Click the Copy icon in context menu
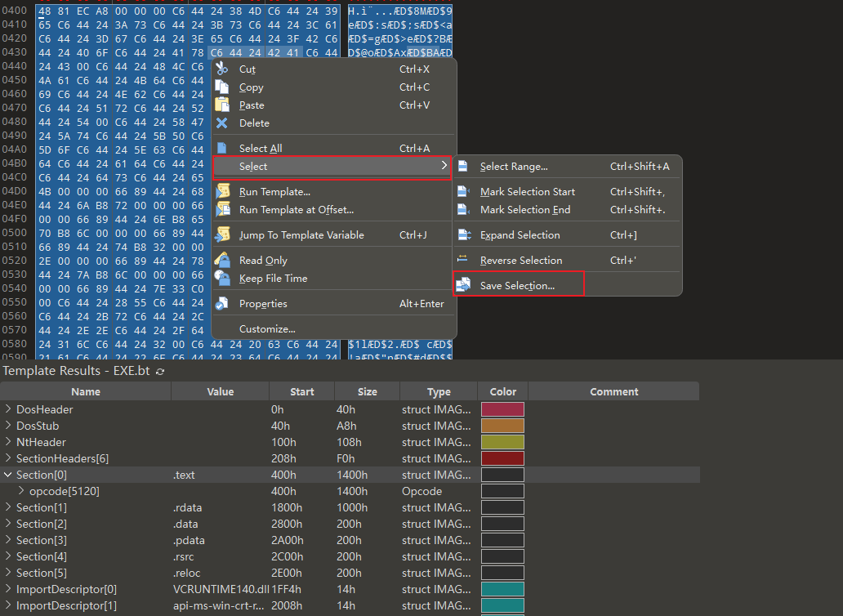The height and width of the screenshot is (616, 843). 222,87
